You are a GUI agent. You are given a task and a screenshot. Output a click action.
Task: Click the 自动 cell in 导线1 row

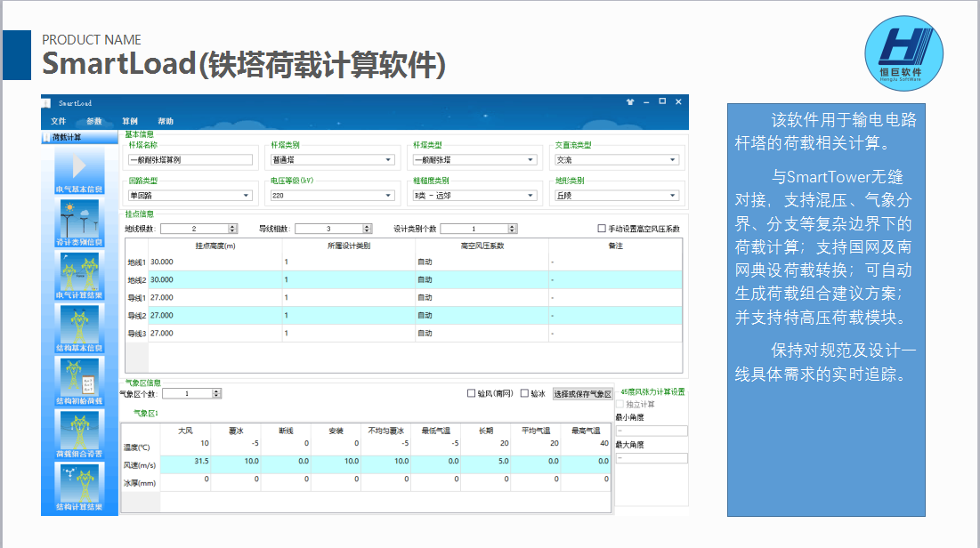pyautogui.click(x=482, y=298)
